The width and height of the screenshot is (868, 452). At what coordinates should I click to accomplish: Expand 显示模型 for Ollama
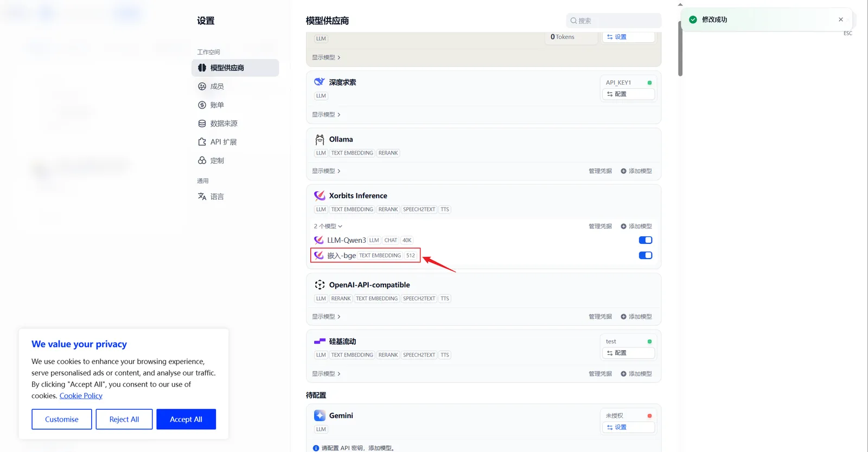pos(326,171)
